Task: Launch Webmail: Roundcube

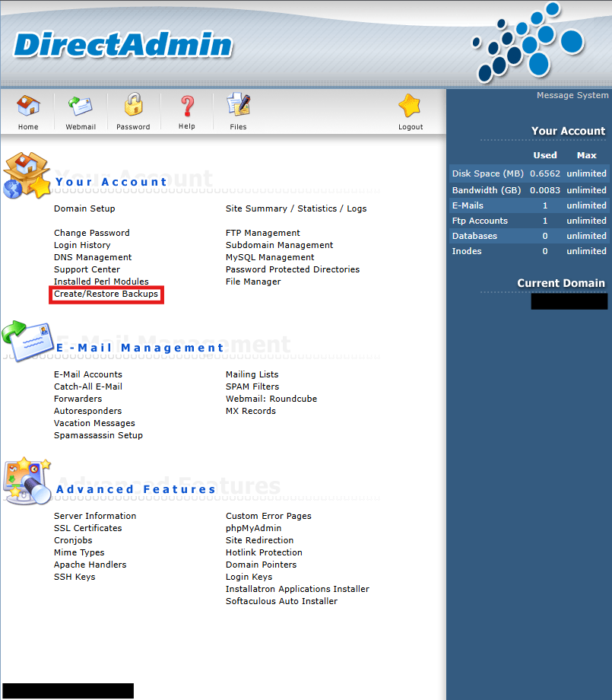Action: click(271, 399)
